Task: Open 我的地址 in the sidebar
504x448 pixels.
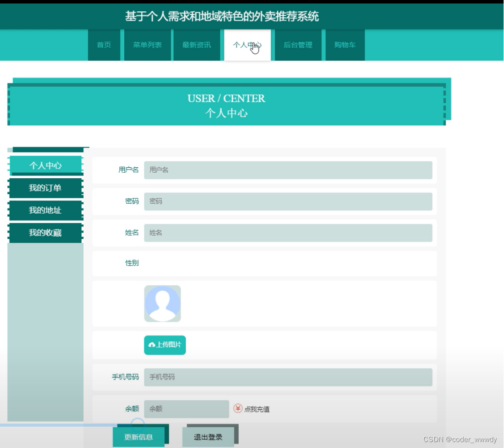Action: [46, 211]
